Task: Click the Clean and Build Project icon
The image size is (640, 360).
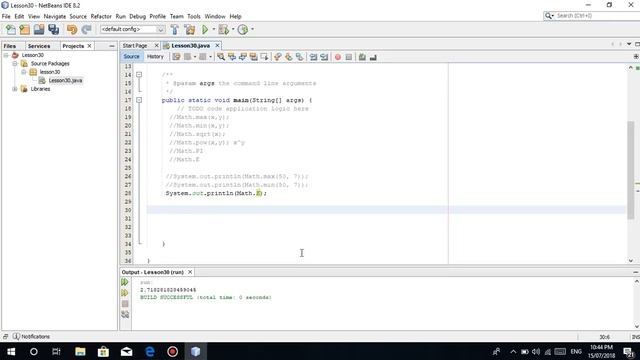Action: point(190,29)
